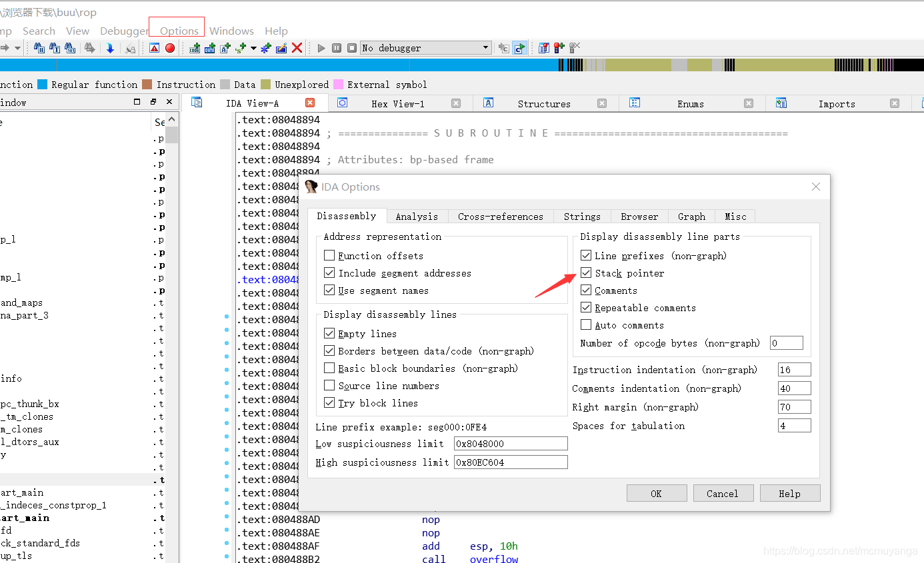This screenshot has height=563, width=924.
Task: Click the immediate value search icon
Action: [x=39, y=48]
